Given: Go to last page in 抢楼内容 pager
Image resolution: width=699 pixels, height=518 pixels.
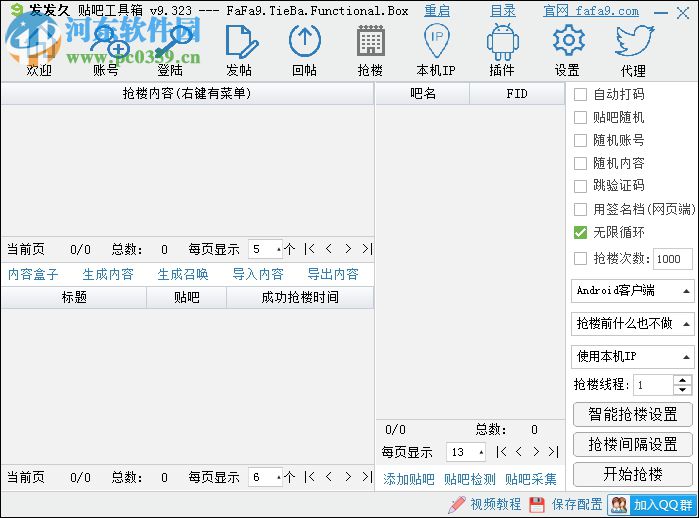Looking at the screenshot, I should point(367,249).
